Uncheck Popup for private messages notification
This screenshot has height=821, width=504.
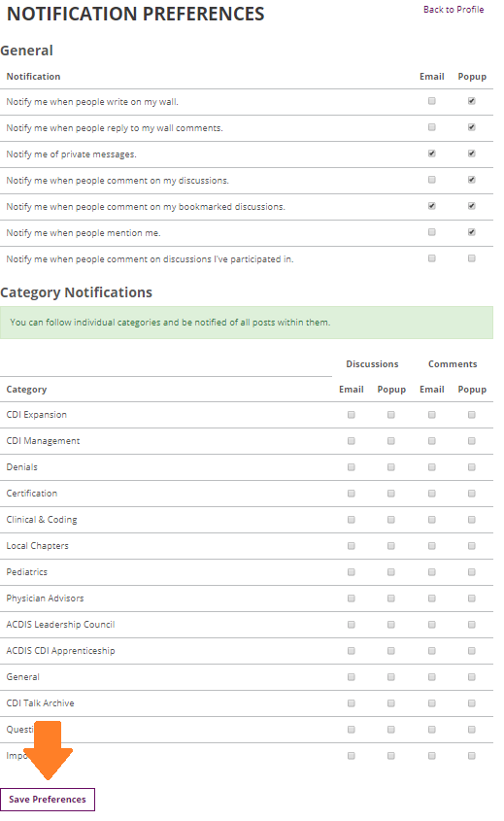tap(472, 154)
